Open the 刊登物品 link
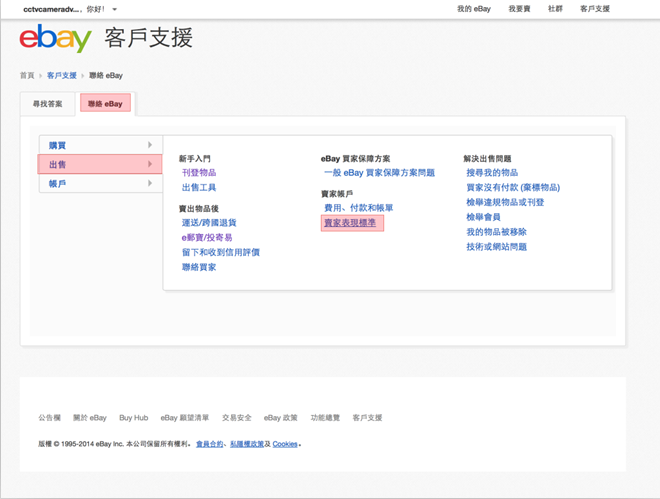 tap(199, 173)
